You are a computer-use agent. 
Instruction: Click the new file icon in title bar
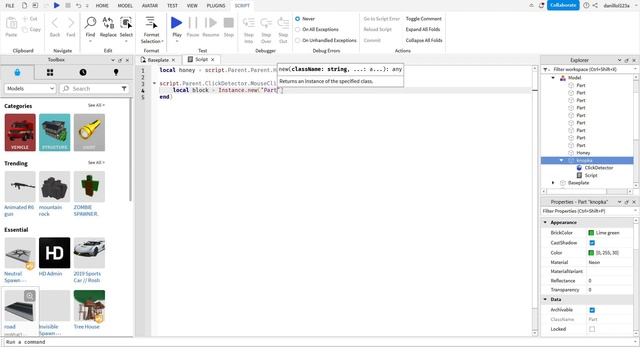[x=24, y=5]
